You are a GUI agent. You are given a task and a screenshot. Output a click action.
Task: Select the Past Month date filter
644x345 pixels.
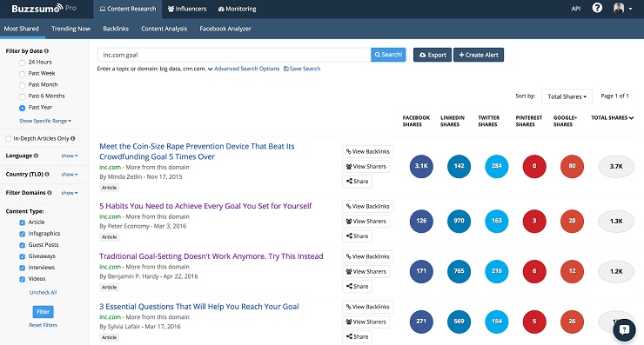(x=22, y=85)
